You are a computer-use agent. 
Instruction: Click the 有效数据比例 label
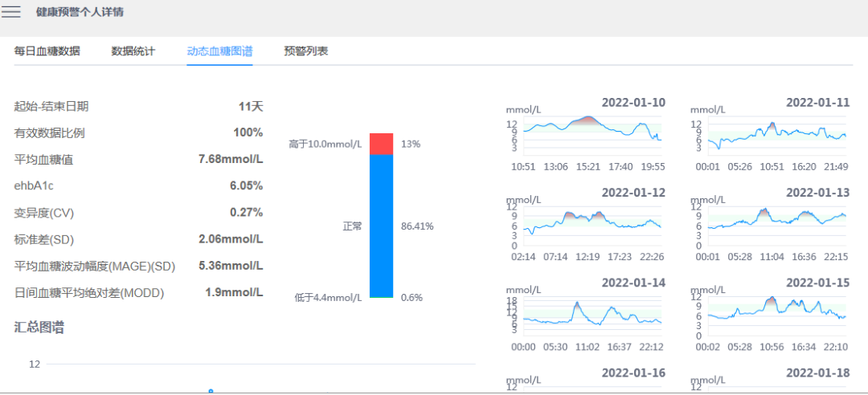coord(49,133)
